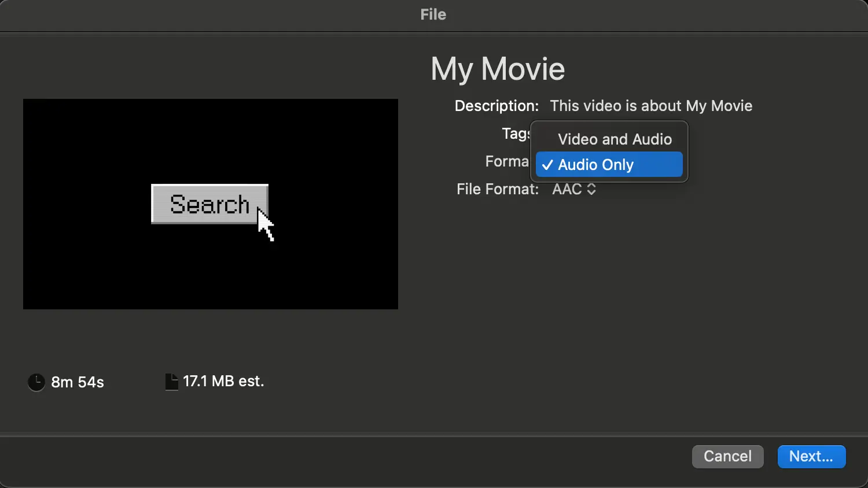Edit the description text field
This screenshot has width=868, height=488.
pyautogui.click(x=650, y=106)
